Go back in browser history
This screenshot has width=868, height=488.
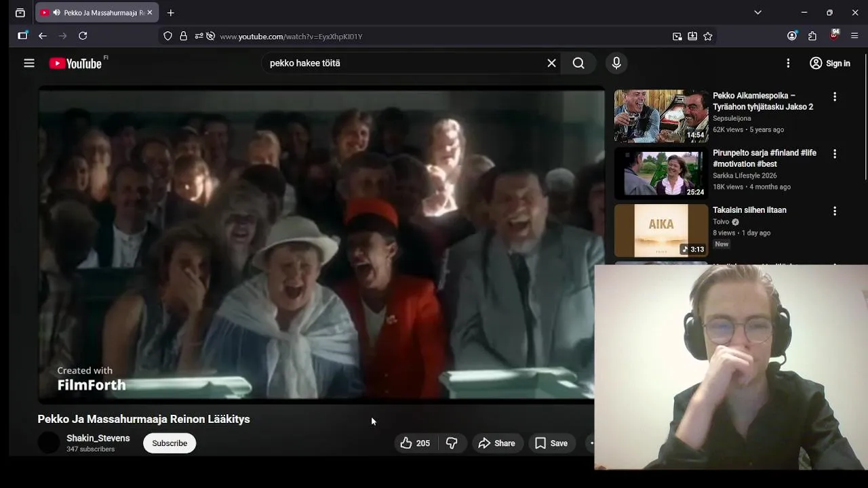[43, 36]
